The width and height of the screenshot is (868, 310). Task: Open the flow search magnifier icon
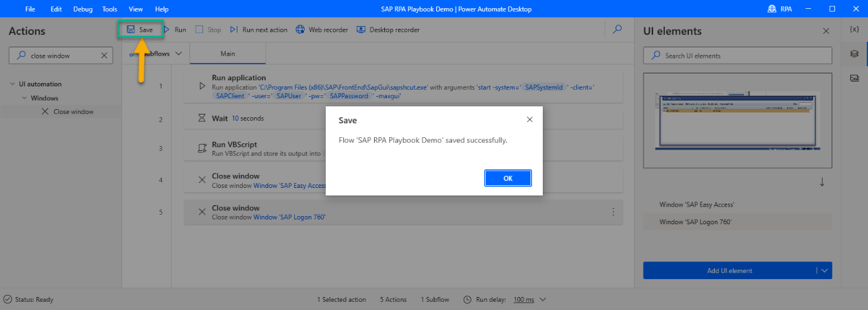pyautogui.click(x=618, y=29)
